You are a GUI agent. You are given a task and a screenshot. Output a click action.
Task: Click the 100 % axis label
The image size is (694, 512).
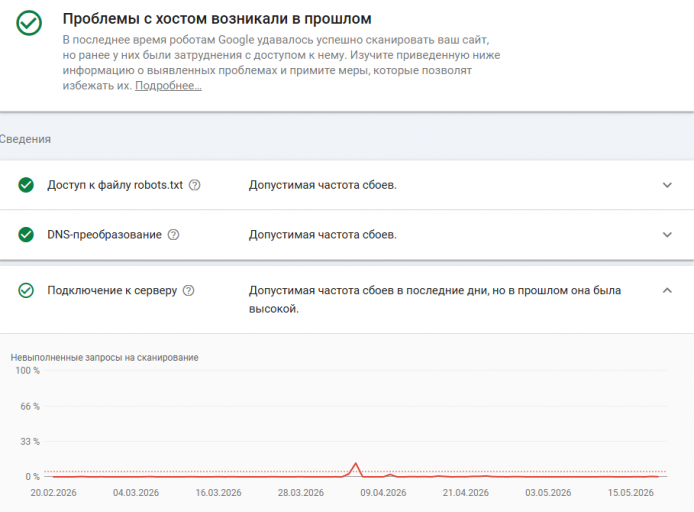27,370
